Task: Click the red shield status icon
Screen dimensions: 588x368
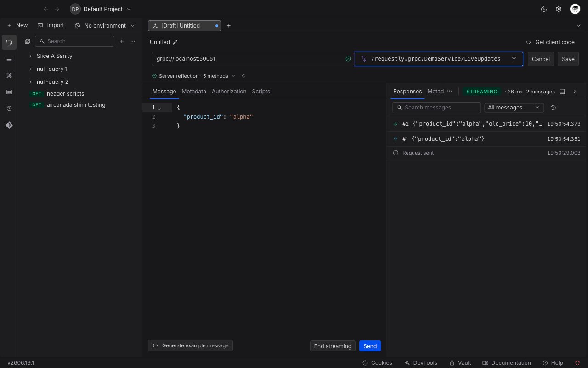Action: 577,363
